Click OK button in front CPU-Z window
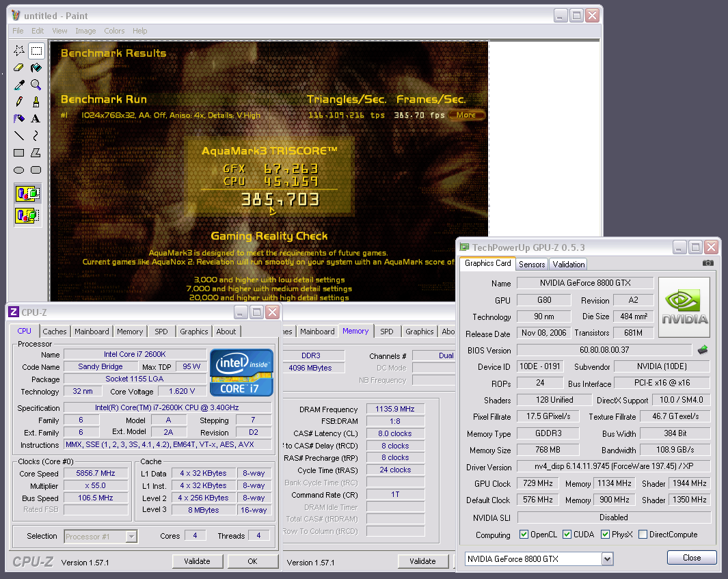 pyautogui.click(x=252, y=561)
